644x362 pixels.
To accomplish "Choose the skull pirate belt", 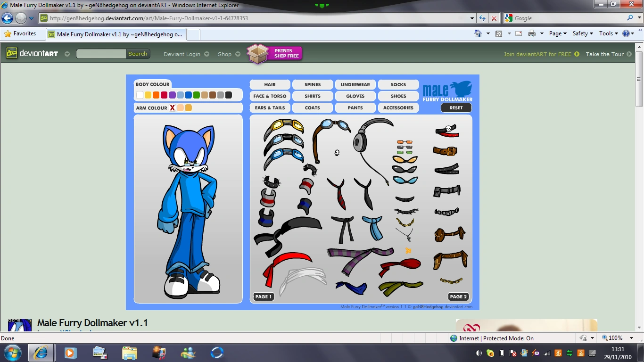I will coord(447,132).
